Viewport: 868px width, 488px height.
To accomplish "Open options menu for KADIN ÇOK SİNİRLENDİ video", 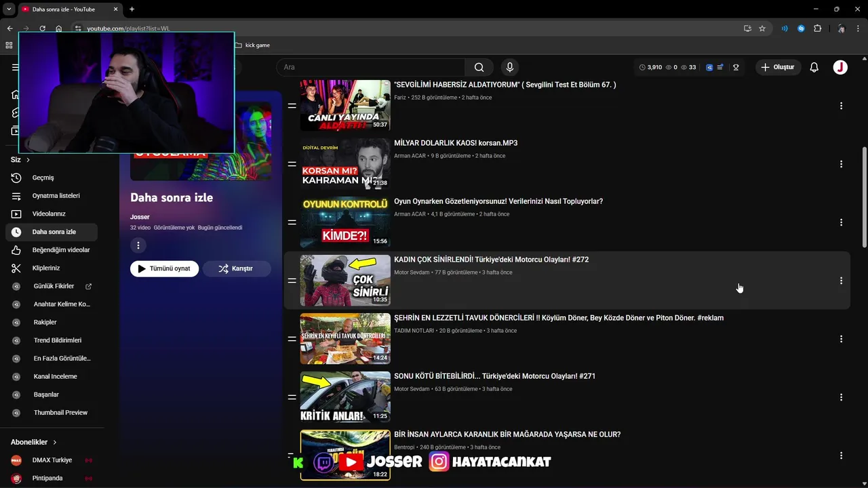I will click(x=841, y=281).
